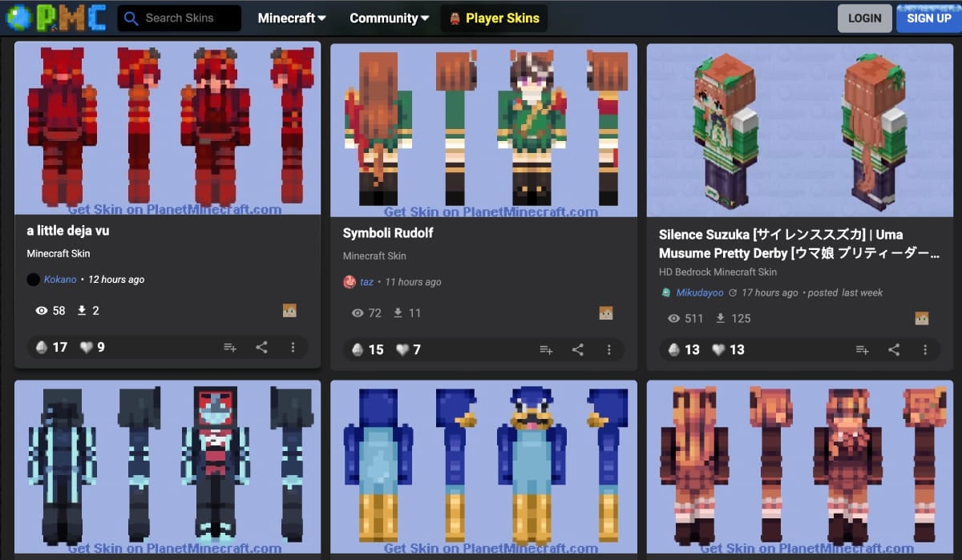Click the SIGN UP button
Image resolution: width=962 pixels, height=560 pixels.
(928, 18)
